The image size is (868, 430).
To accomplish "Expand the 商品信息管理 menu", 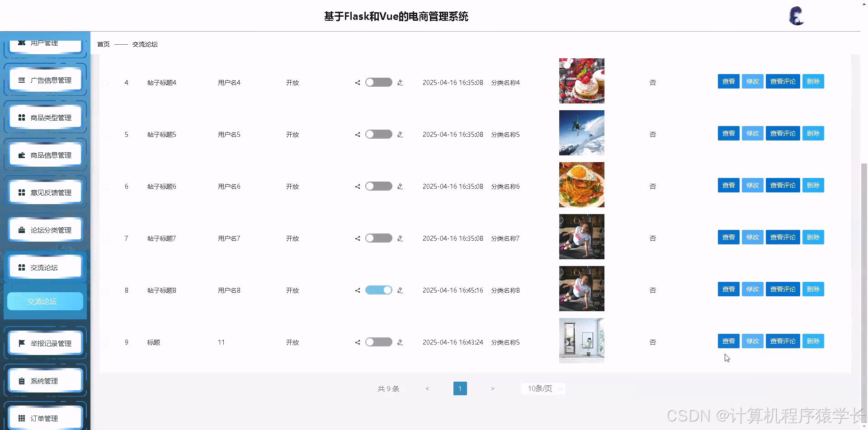I will (x=45, y=155).
